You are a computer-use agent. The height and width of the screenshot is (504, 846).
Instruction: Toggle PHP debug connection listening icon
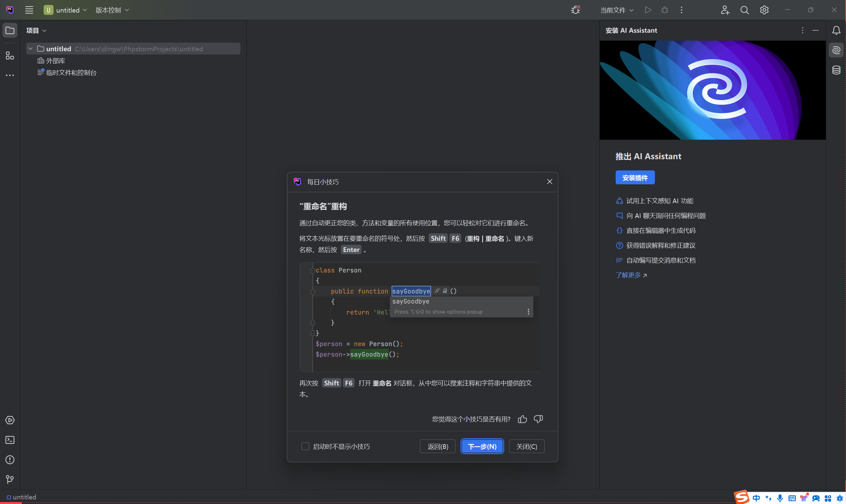[x=575, y=10]
